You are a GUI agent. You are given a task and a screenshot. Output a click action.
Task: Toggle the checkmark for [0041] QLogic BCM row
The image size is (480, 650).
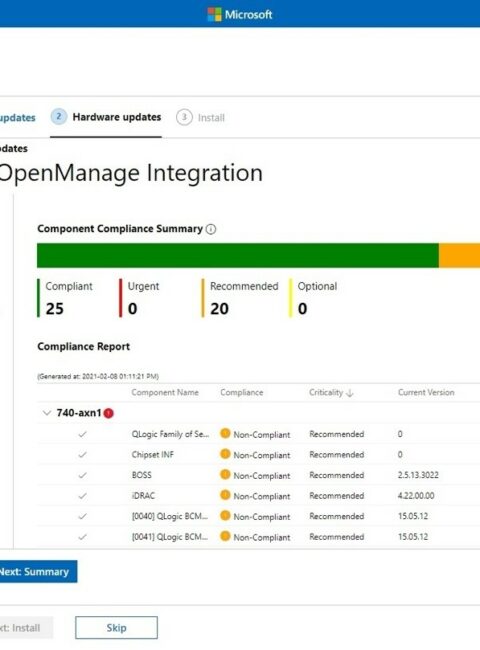pyautogui.click(x=82, y=537)
